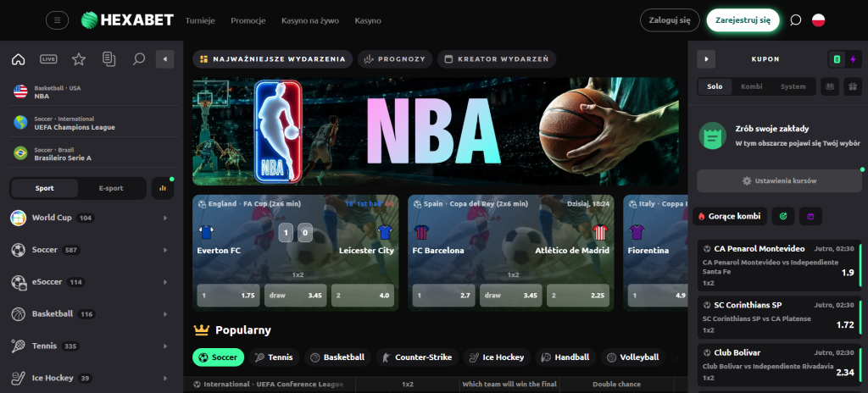This screenshot has width=868, height=393.
Task: Click the Ice Hockey stick icon in sidebar
Action: coord(19,378)
